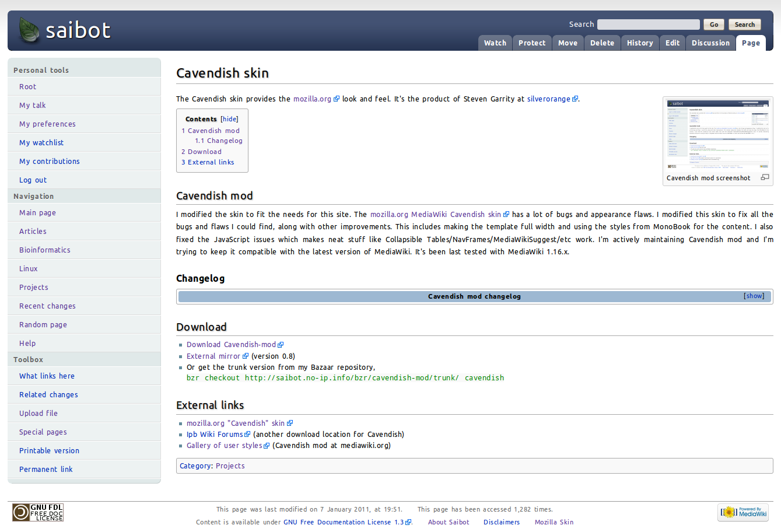The image size is (781, 532).
Task: Open the Edit tab
Action: (673, 43)
